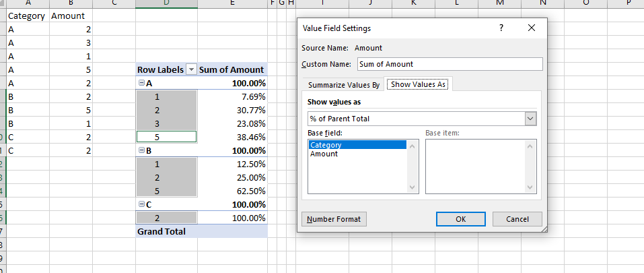Viewport: 644px width, 273px height.
Task: Click the 30.77% pivot value
Action: [232, 110]
